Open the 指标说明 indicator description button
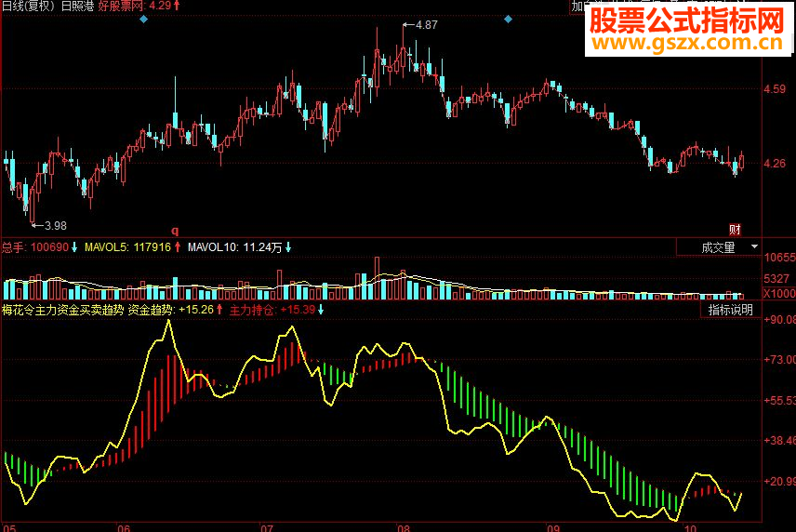The width and height of the screenshot is (796, 532). (x=731, y=310)
